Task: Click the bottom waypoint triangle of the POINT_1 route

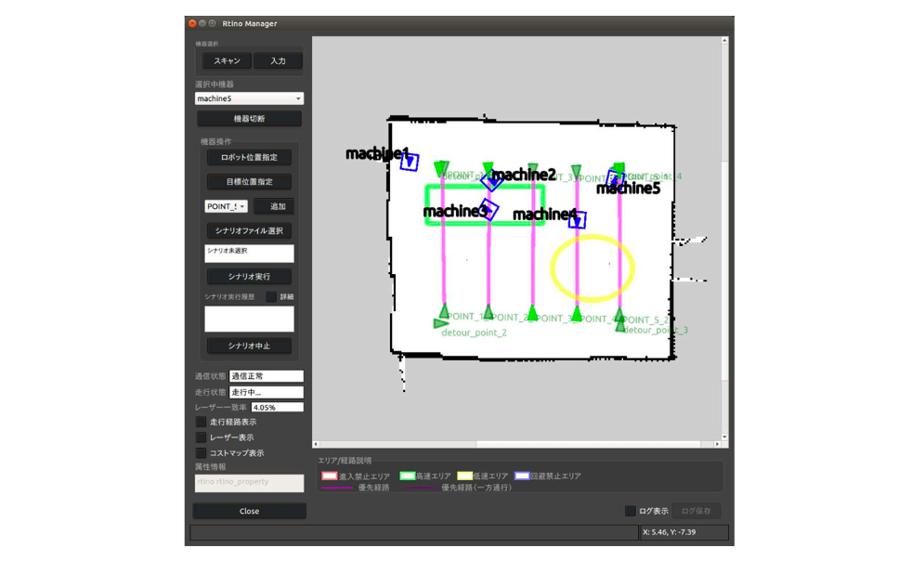Action: coord(444,310)
